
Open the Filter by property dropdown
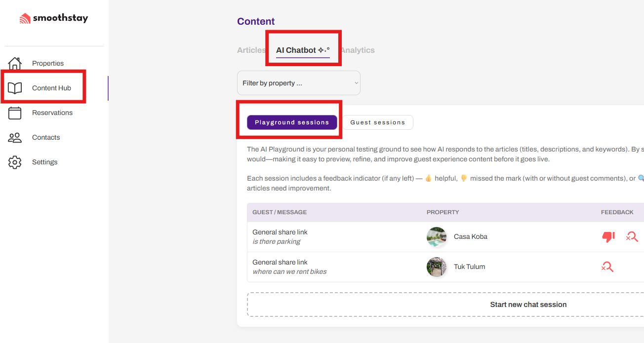click(x=299, y=83)
